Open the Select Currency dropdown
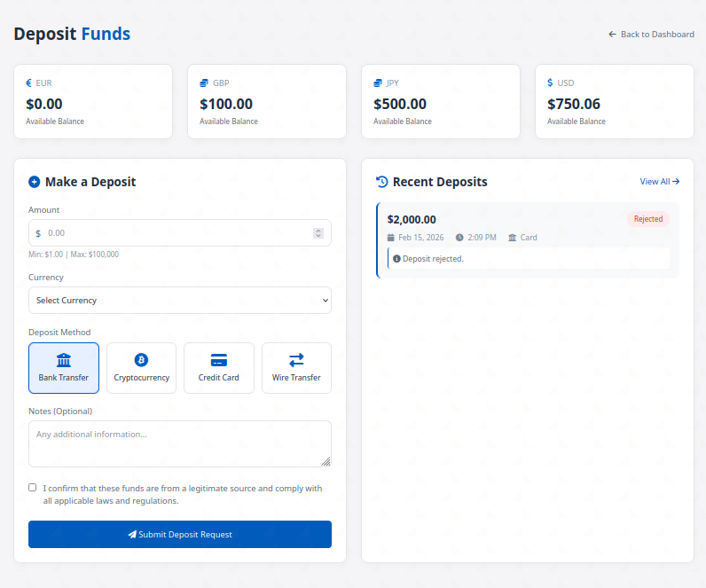The width and height of the screenshot is (706, 588). pos(180,301)
